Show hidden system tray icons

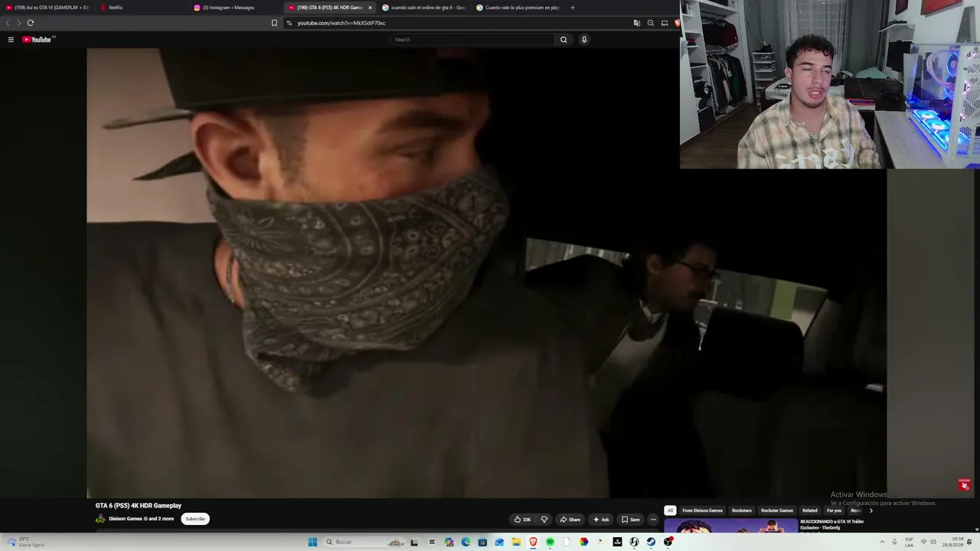click(881, 542)
